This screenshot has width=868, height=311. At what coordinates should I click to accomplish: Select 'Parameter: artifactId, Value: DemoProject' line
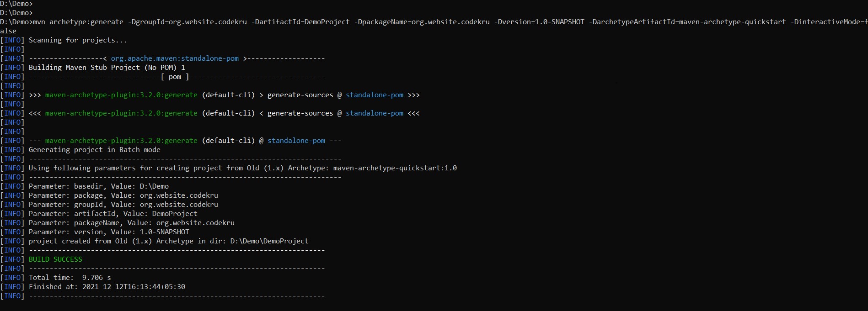tap(113, 214)
